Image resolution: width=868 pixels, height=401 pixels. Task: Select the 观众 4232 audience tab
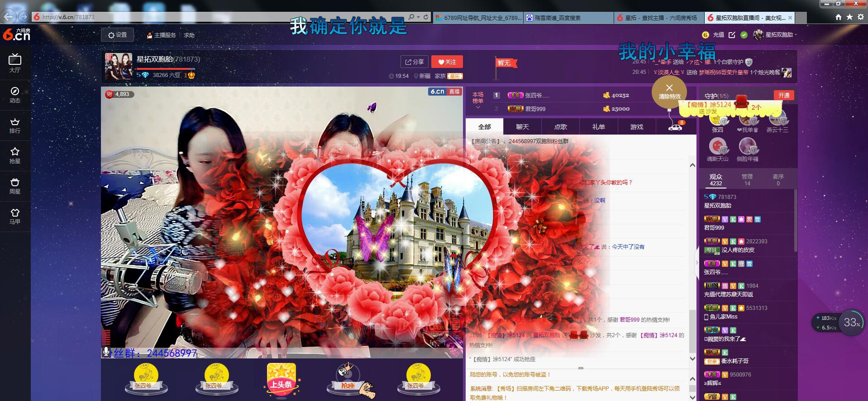pos(716,180)
